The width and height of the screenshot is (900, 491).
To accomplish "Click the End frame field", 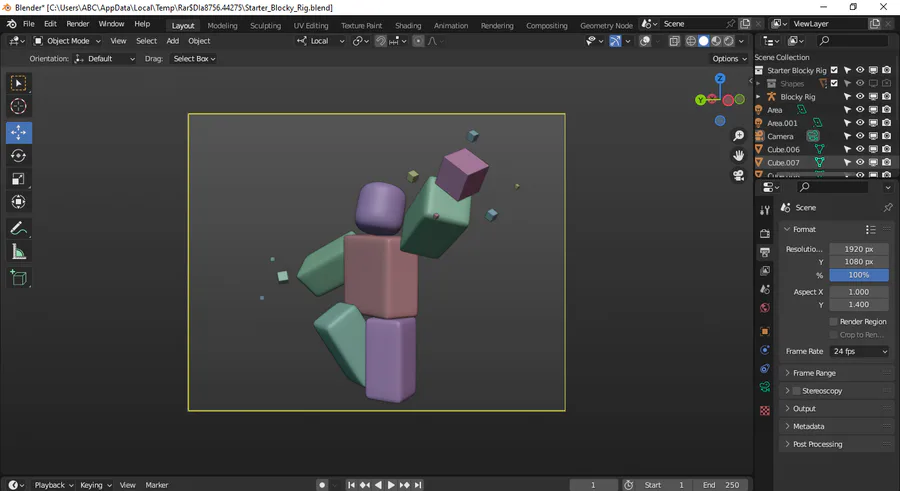I will point(721,485).
